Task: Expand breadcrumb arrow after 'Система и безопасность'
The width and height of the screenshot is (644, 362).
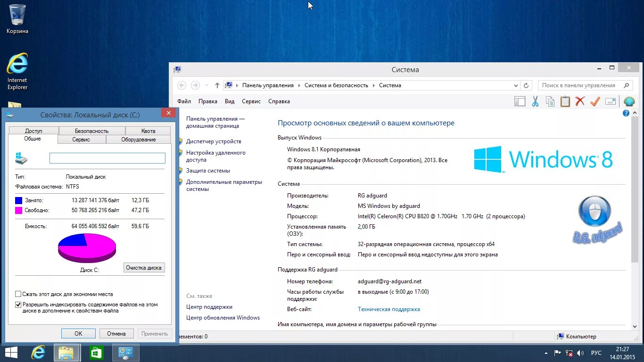Action: pos(374,85)
